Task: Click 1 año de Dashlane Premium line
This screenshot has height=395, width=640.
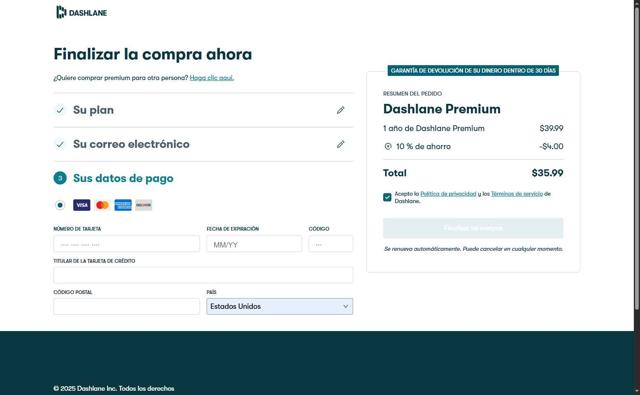Action: pyautogui.click(x=434, y=128)
